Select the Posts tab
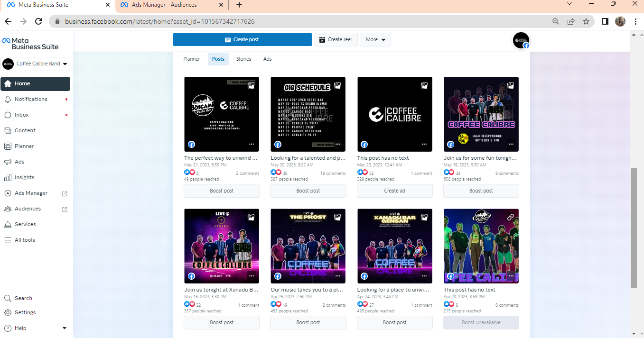Viewport: 644px width, 338px height. (x=218, y=59)
